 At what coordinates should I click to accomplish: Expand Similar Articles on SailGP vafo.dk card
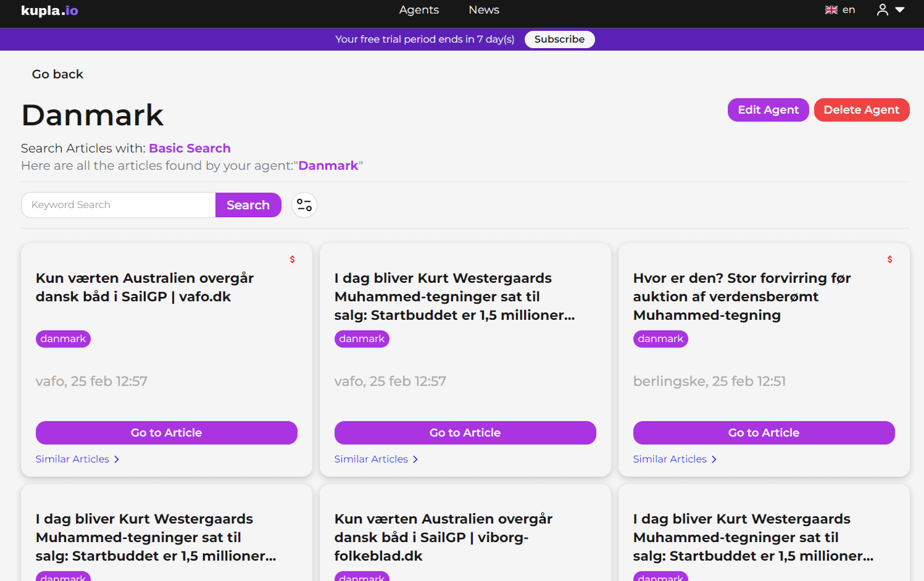coord(77,459)
